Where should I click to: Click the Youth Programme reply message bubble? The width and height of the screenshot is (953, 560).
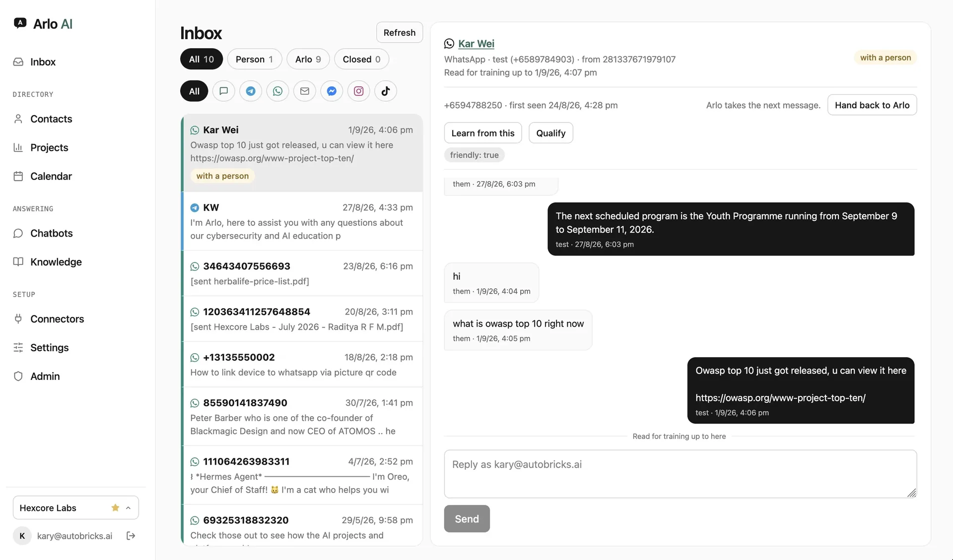click(731, 229)
